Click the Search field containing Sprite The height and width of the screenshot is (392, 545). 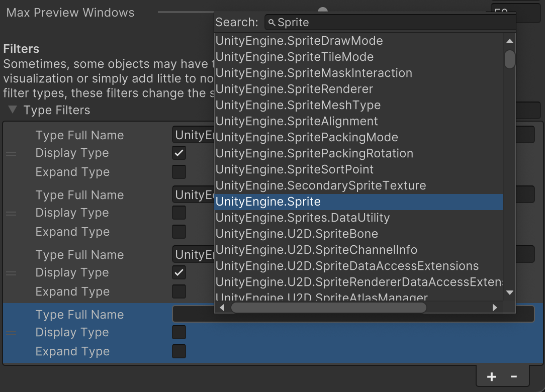pos(390,23)
